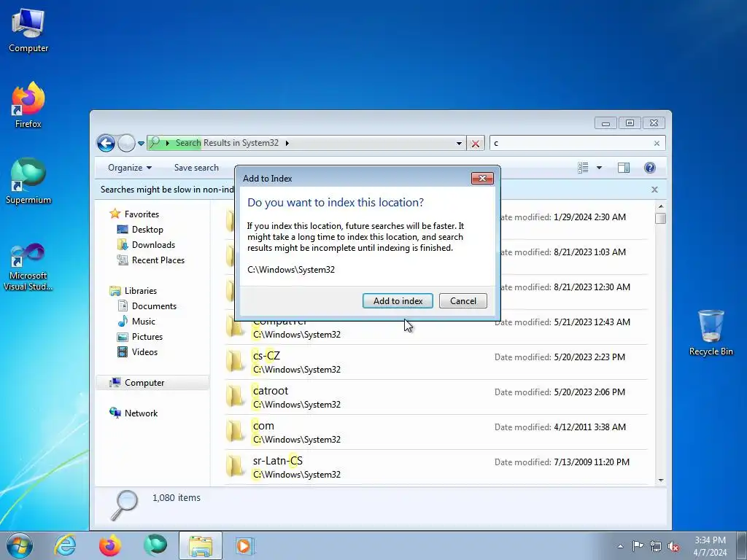This screenshot has width=747, height=560.
Task: Open Recent Places under Favorites
Action: pos(158,260)
